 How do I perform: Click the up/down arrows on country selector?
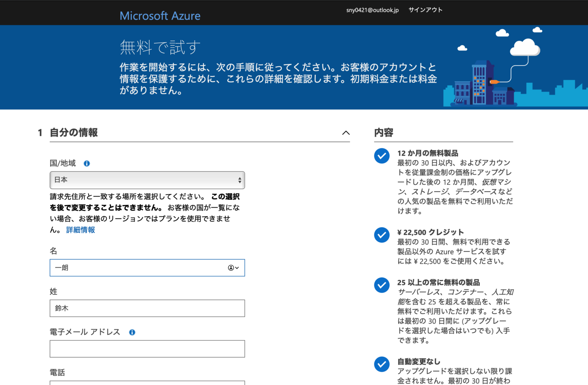click(239, 180)
